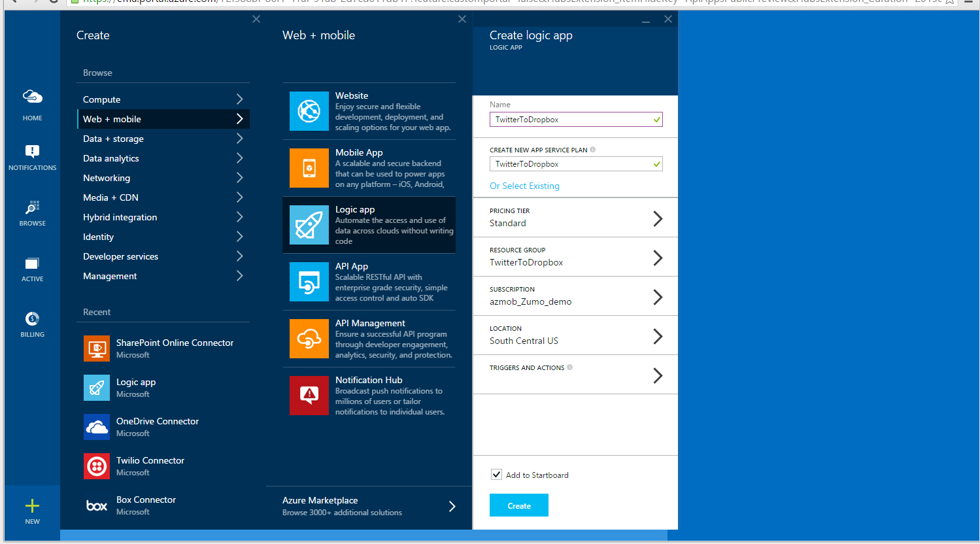Select the Developer services category
The width and height of the screenshot is (980, 544).
[163, 256]
